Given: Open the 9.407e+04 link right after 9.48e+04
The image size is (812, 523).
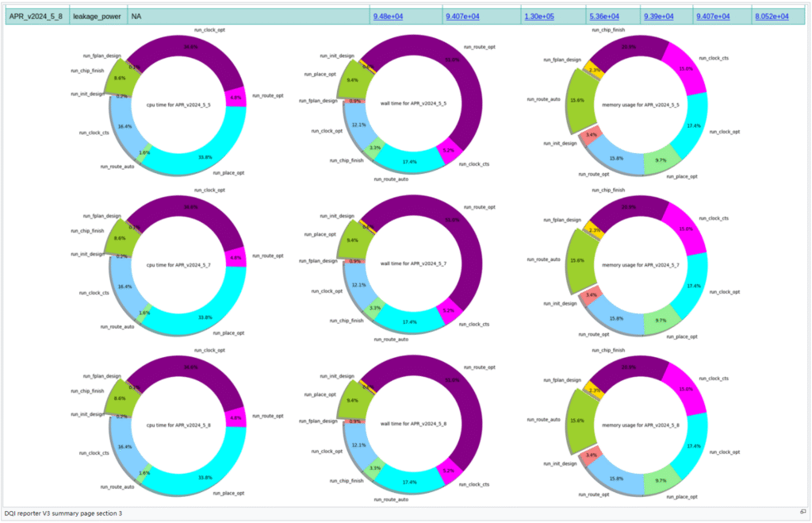Looking at the screenshot, I should tap(462, 17).
